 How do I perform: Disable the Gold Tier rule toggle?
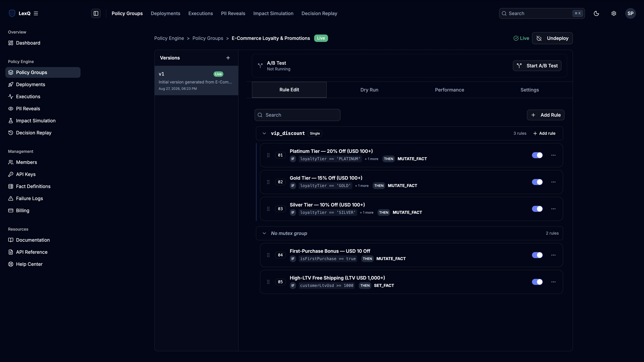pos(537,182)
